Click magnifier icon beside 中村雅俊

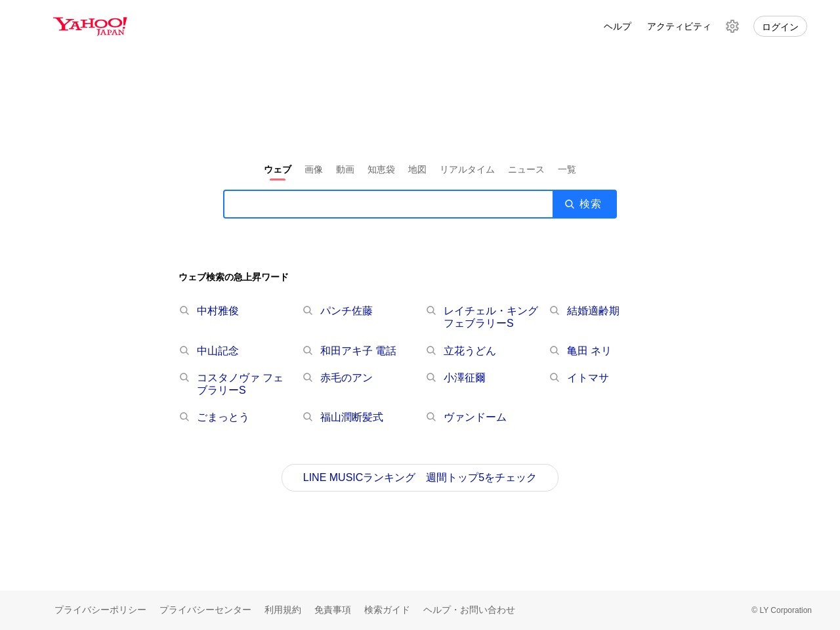[x=184, y=310]
